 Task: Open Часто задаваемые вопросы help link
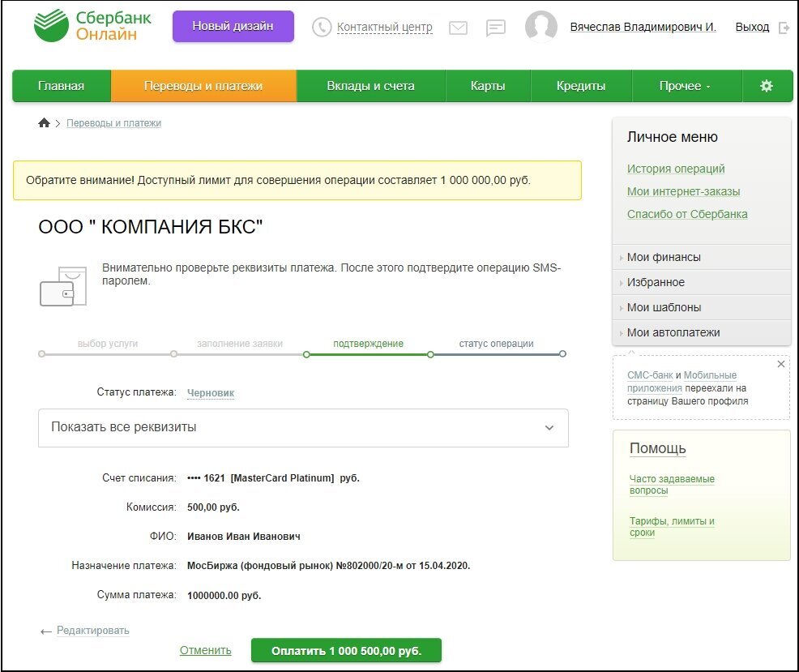click(x=672, y=485)
